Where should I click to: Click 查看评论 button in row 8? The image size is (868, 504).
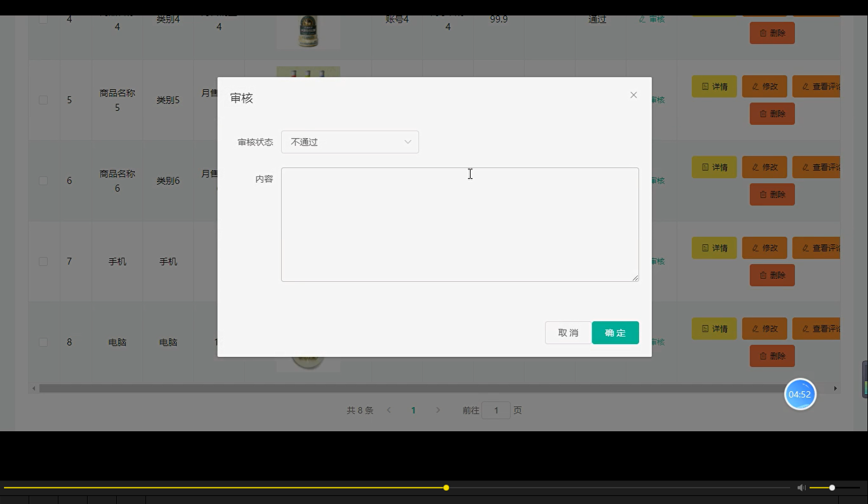[816, 329]
